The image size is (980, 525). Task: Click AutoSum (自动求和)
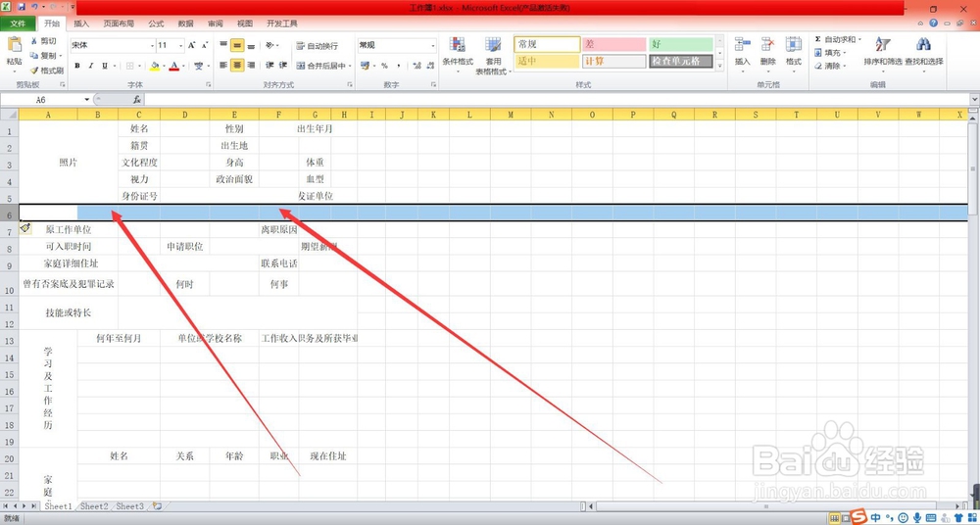838,40
